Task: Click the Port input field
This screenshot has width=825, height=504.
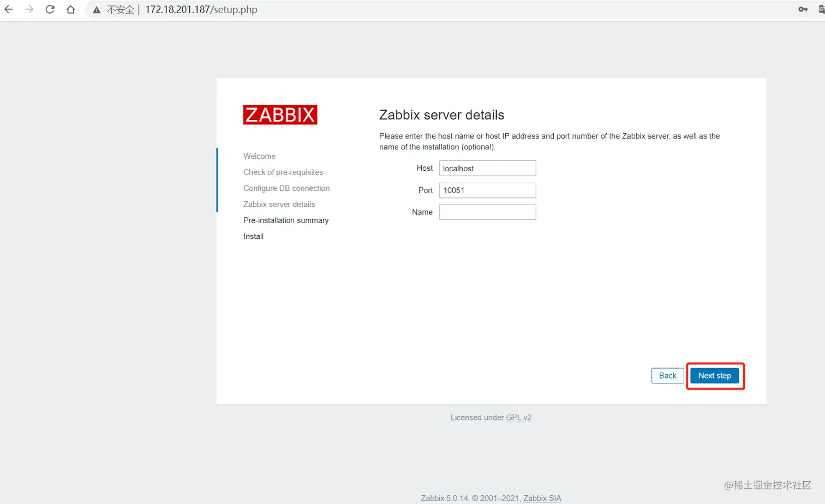Action: pyautogui.click(x=488, y=190)
